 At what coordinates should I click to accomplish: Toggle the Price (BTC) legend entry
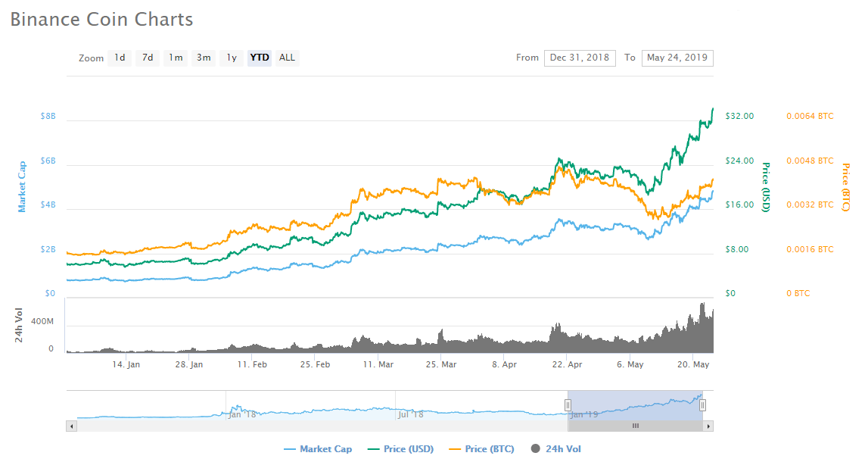pos(481,448)
